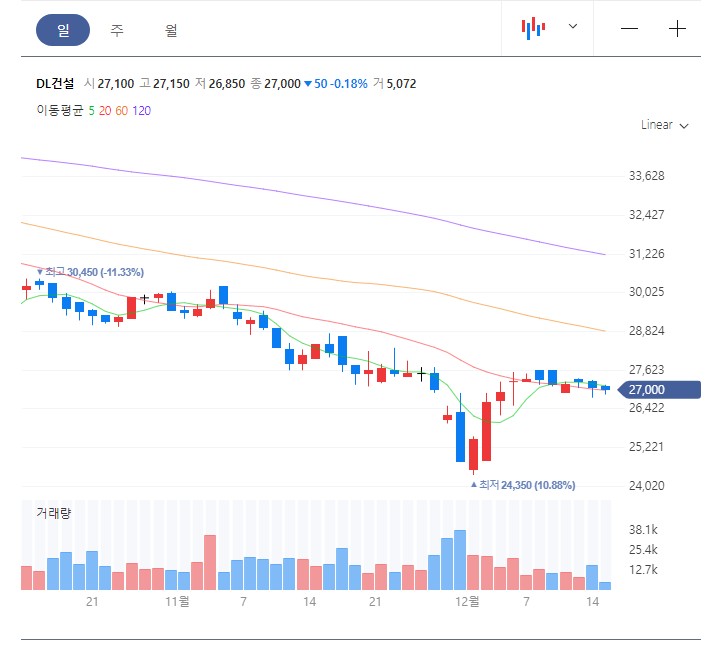Click the DL건설 stock name
The height and width of the screenshot is (668, 714).
pyautogui.click(x=55, y=84)
